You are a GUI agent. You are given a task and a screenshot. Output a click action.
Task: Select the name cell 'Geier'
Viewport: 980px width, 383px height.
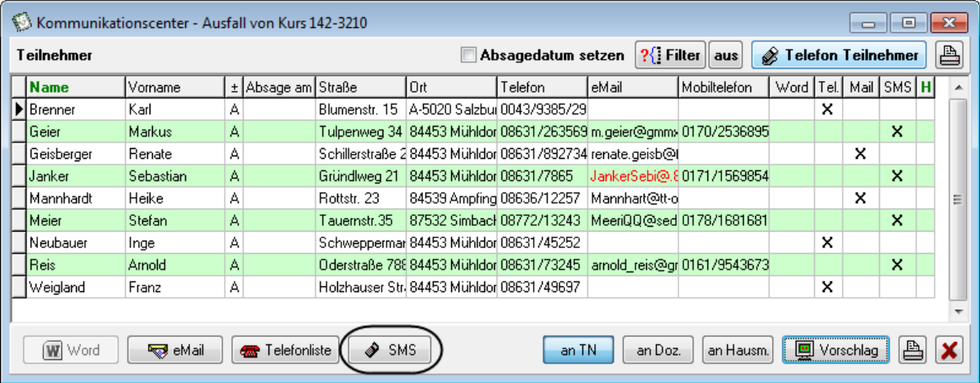pyautogui.click(x=76, y=132)
